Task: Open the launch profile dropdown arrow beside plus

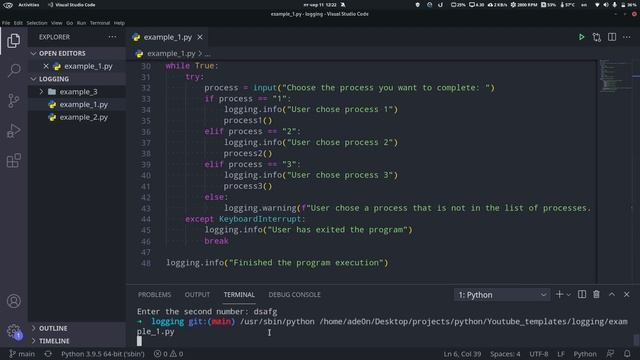Action: pos(569,295)
